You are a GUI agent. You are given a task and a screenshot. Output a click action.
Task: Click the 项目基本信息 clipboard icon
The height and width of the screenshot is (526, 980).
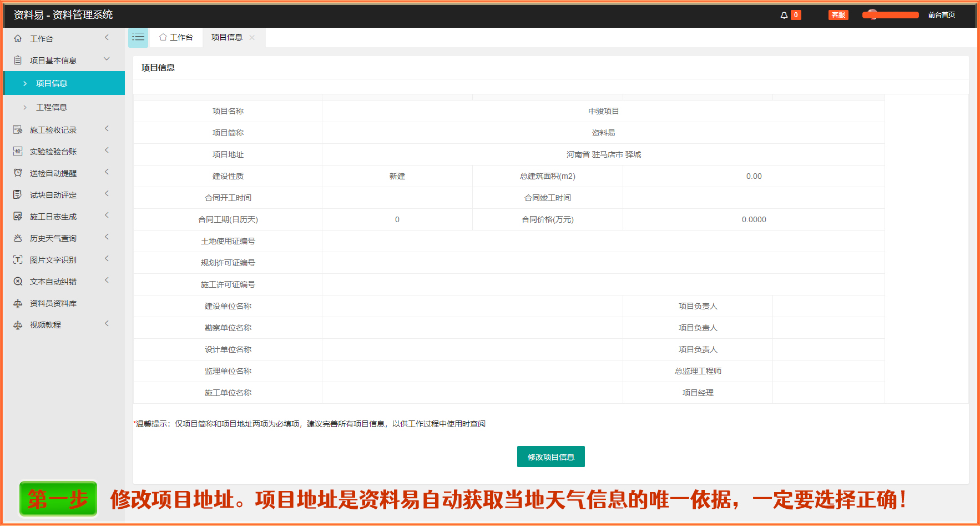click(x=18, y=60)
